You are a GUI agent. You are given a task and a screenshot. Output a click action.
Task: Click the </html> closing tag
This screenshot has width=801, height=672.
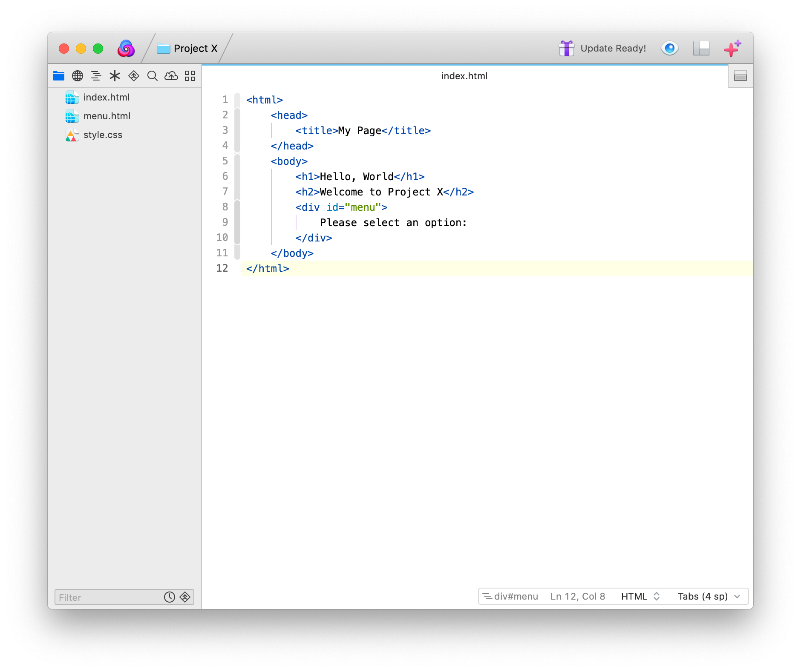coord(268,268)
